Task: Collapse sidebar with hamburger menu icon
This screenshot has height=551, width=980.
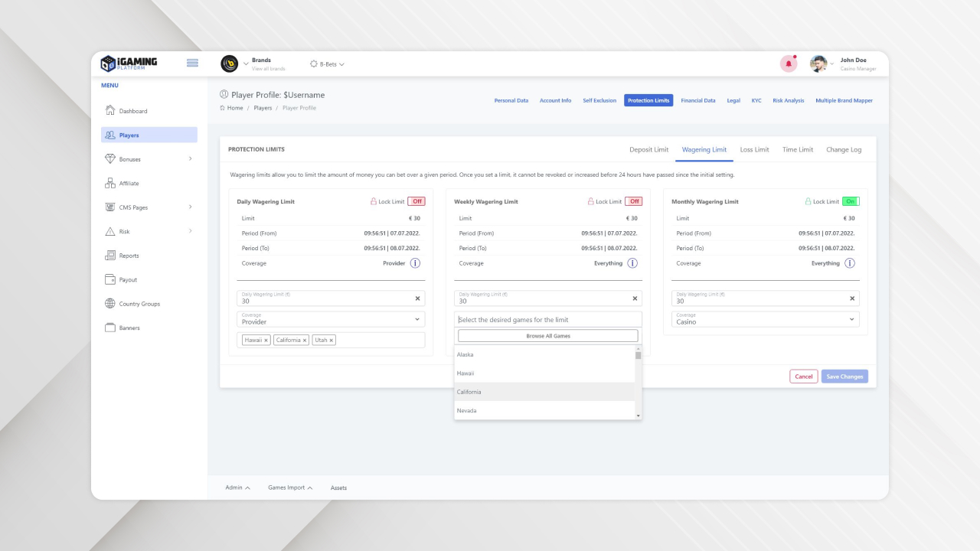Action: (192, 63)
